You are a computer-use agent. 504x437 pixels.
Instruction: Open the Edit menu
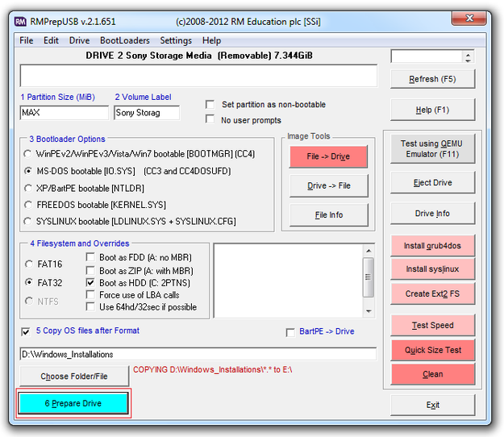point(51,40)
